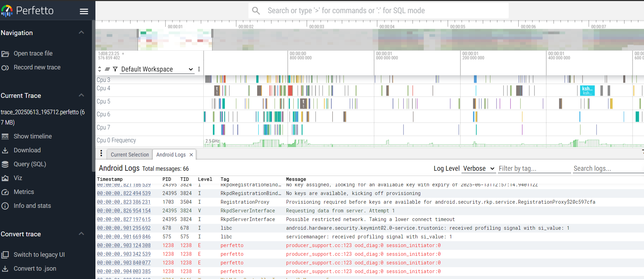Viewport: 644px width, 279px height.
Task: Collapse the Navigation section
Action: point(82,32)
